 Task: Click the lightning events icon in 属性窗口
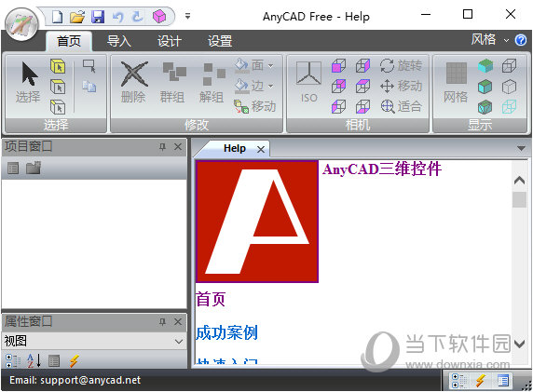pos(75,360)
